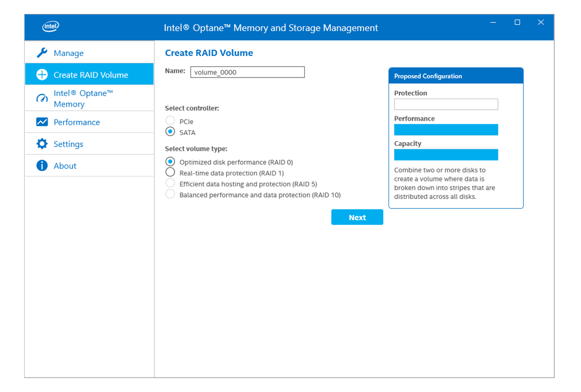Select Balanced performance (RAID 10) option
This screenshot has height=392, width=581.
[170, 194]
